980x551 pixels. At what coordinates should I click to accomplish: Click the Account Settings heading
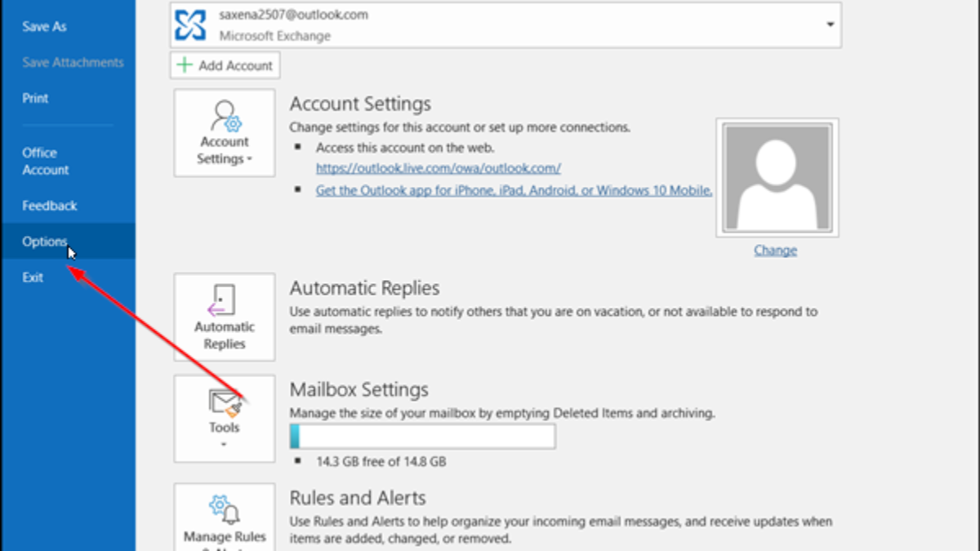pos(360,104)
